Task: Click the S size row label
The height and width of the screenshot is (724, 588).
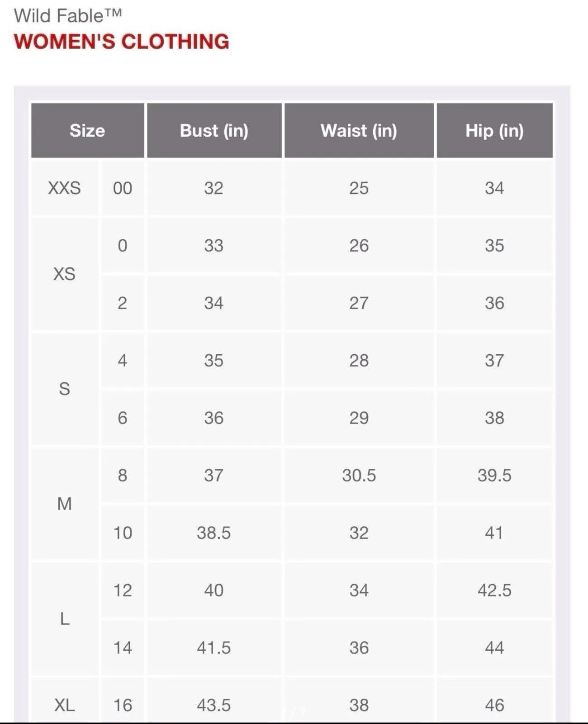Action: pyautogui.click(x=65, y=389)
